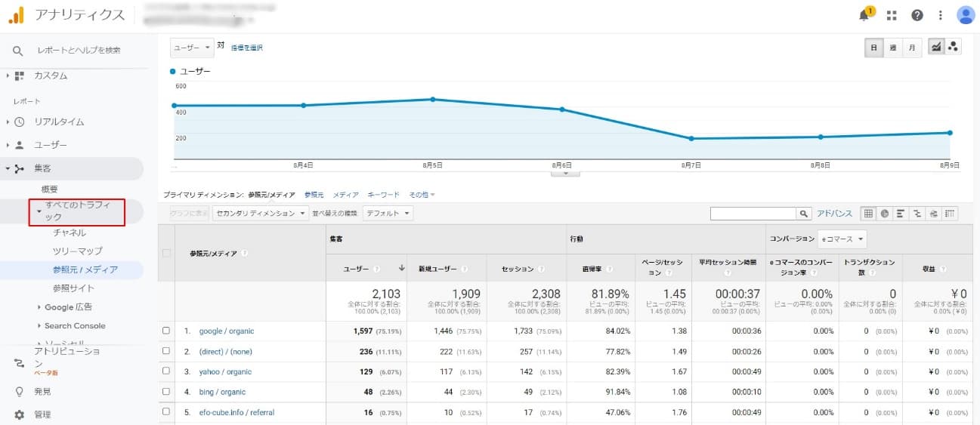The height and width of the screenshot is (425, 980).
Task: Check the bing / organic row checkbox
Action: click(166, 392)
